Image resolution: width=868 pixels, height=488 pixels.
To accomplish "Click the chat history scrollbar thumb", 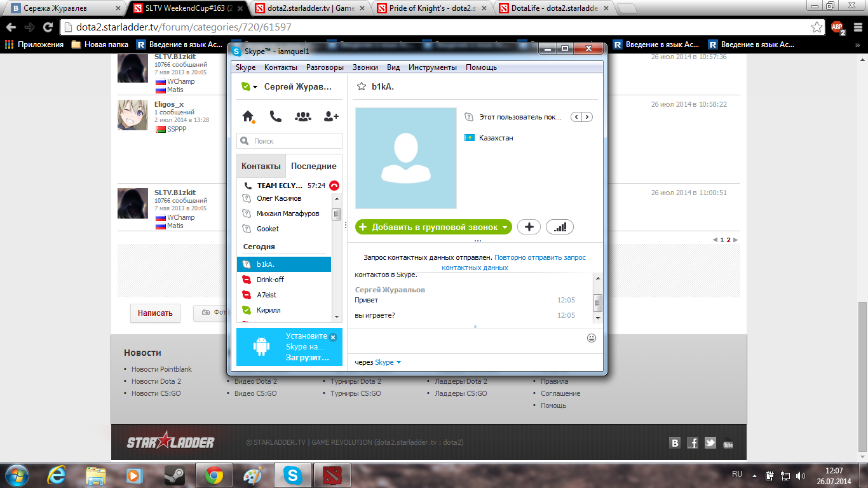I will tap(597, 302).
